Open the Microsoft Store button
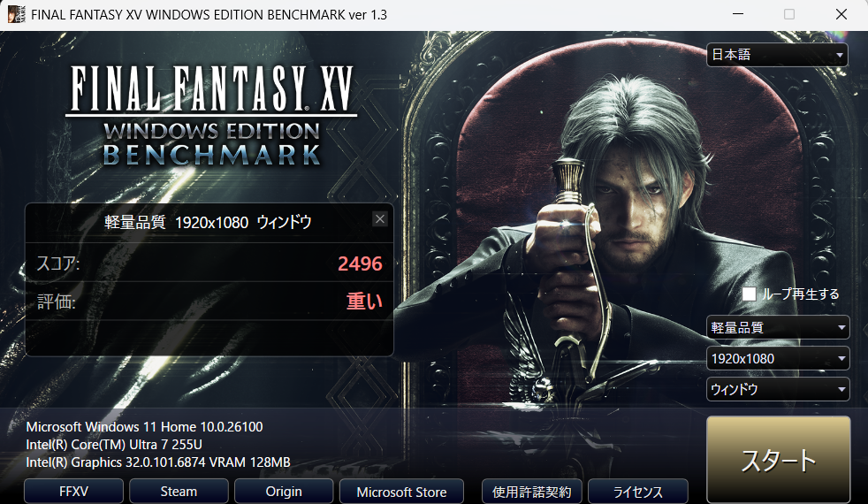This screenshot has height=504, width=868. tap(401, 492)
